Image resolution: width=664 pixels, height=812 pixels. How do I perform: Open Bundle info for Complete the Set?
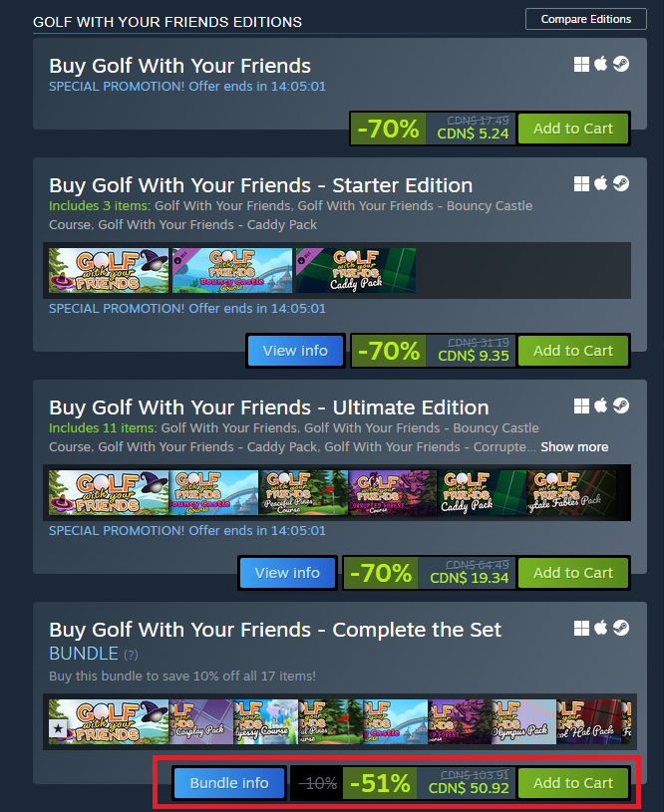229,783
